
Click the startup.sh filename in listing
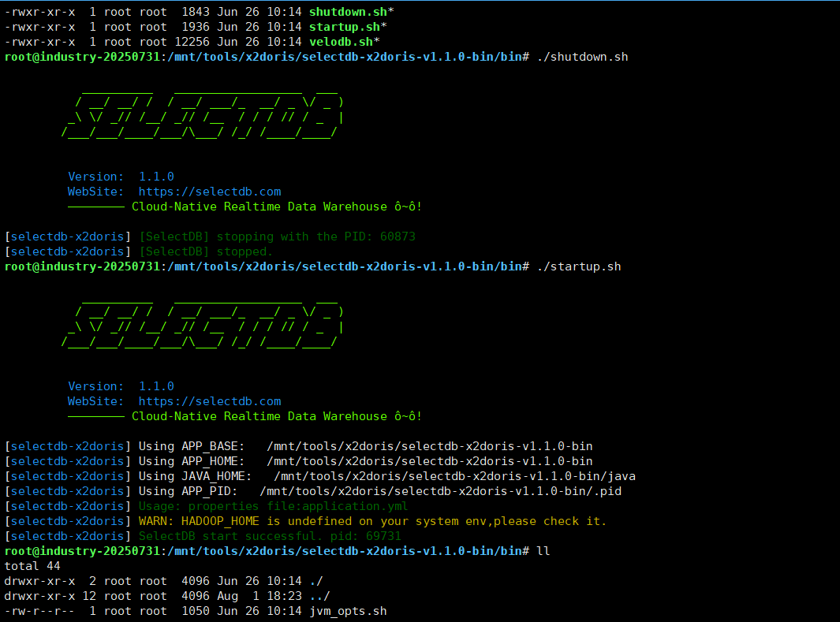click(x=345, y=27)
